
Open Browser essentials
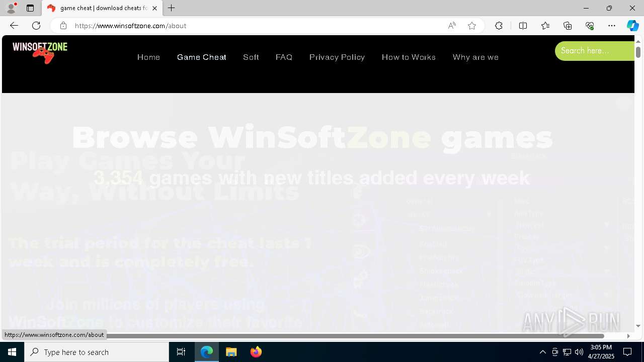590,26
